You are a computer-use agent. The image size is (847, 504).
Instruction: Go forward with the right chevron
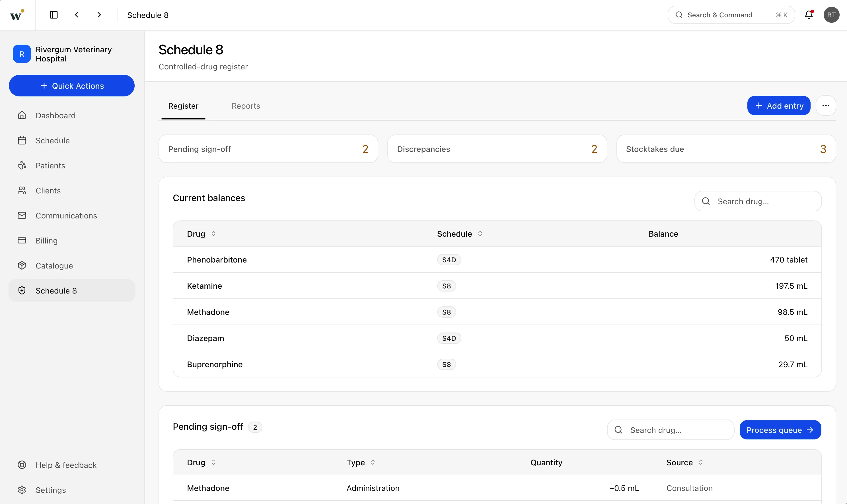point(99,15)
